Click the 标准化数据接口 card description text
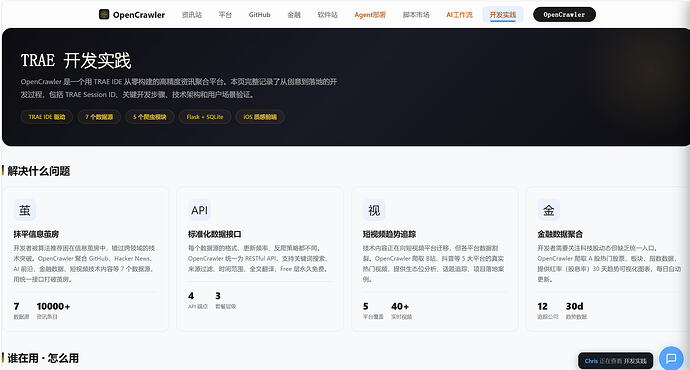 259,258
